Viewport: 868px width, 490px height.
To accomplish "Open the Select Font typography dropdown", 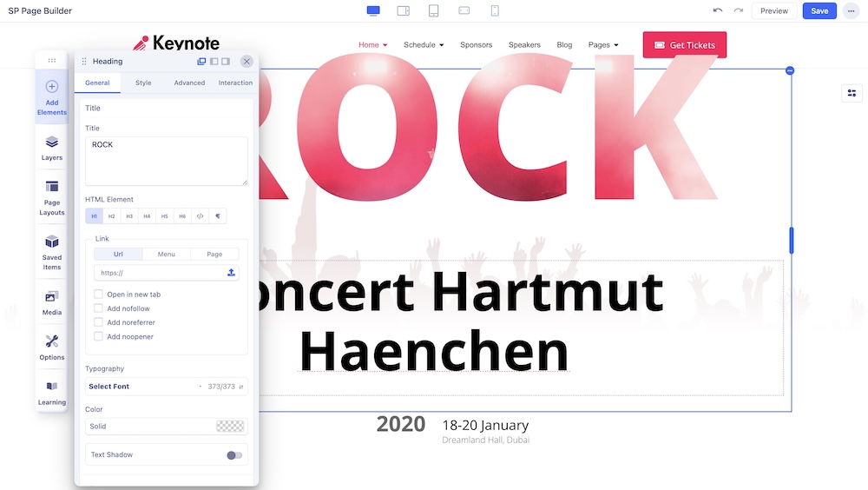I will coord(143,387).
